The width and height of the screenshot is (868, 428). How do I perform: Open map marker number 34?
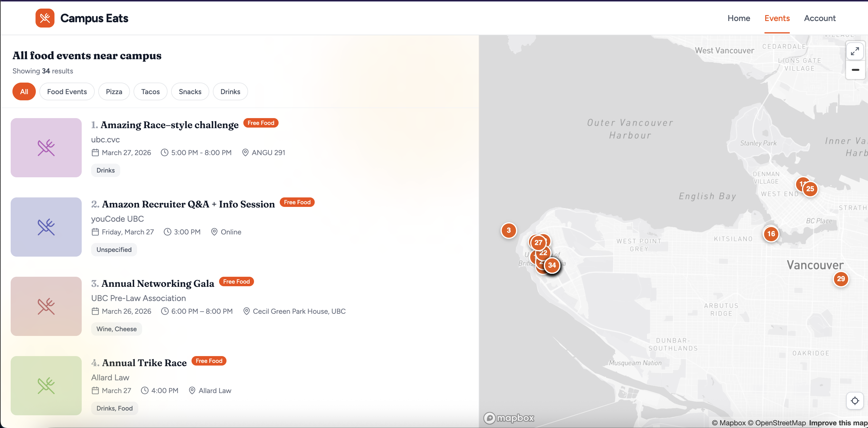click(552, 265)
